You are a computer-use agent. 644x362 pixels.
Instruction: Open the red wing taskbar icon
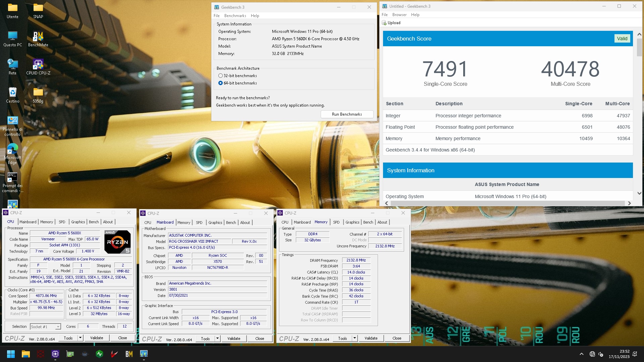[114, 354]
